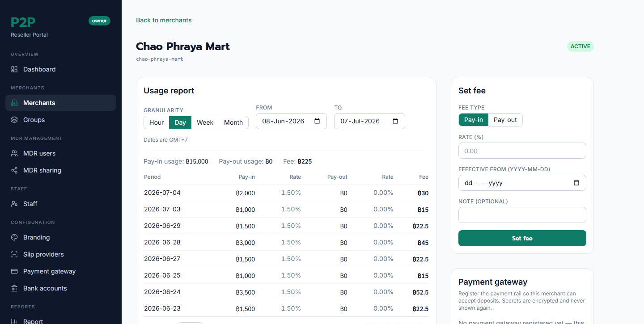Focus the Effective from date input
The height and width of the screenshot is (324, 644).
[x=522, y=183]
